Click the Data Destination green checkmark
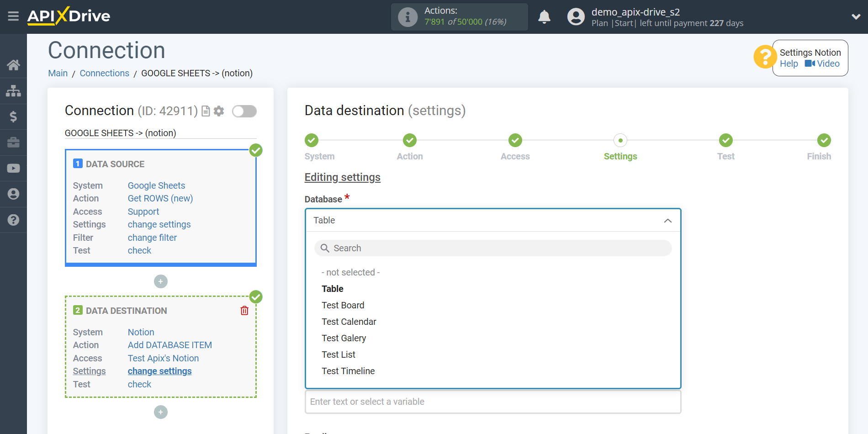 click(x=256, y=297)
